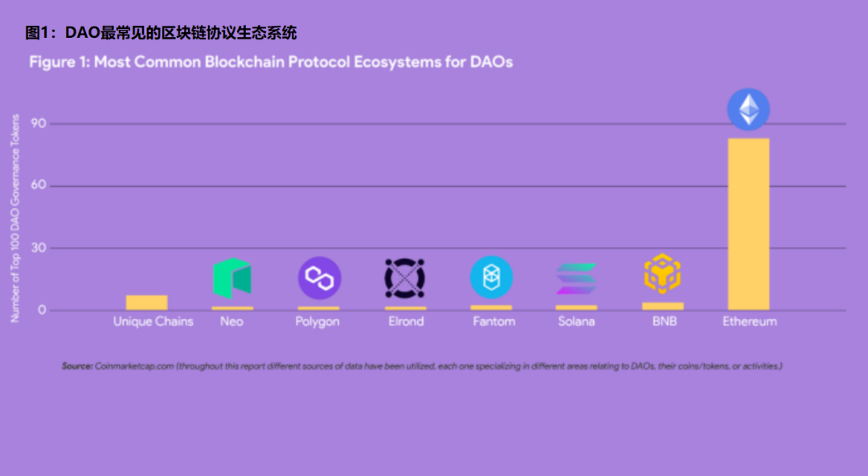Click the small Solana bar
This screenshot has height=476, width=868.
pos(576,307)
